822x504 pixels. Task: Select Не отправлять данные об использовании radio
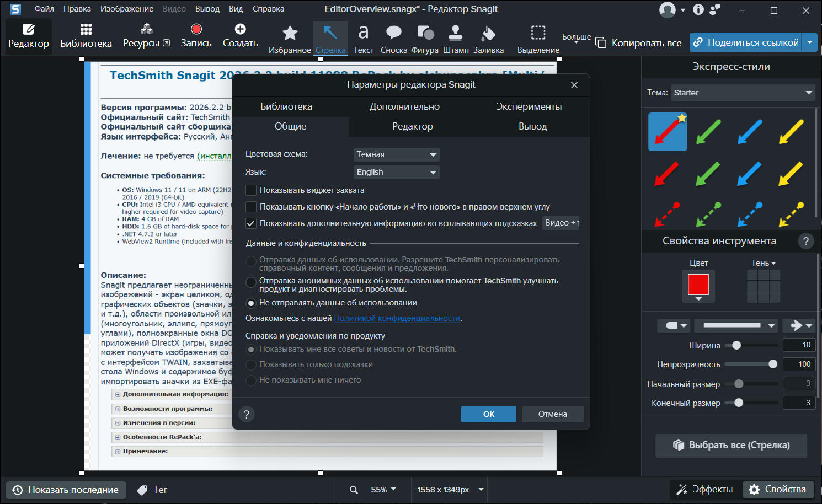point(251,303)
